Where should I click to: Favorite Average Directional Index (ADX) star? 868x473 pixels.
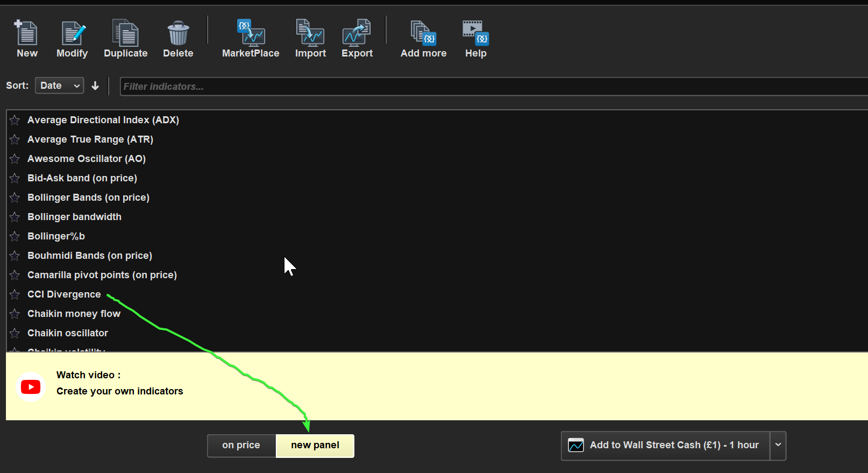15,120
